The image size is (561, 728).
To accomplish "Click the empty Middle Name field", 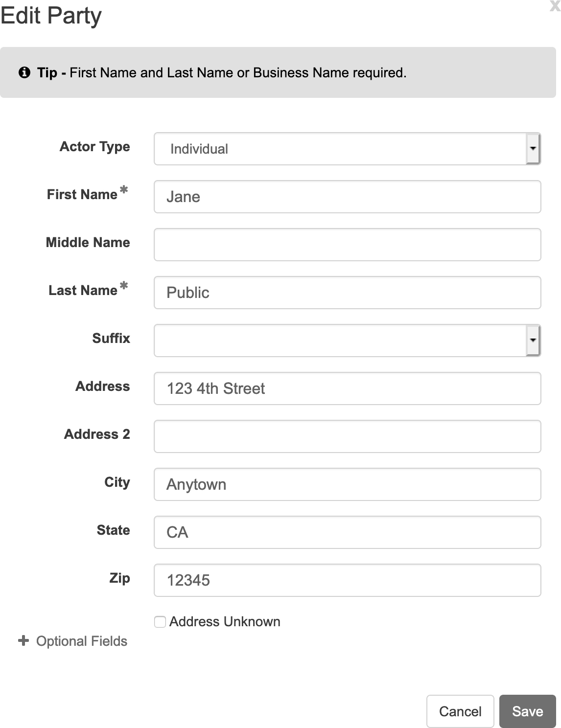I will pos(348,245).
